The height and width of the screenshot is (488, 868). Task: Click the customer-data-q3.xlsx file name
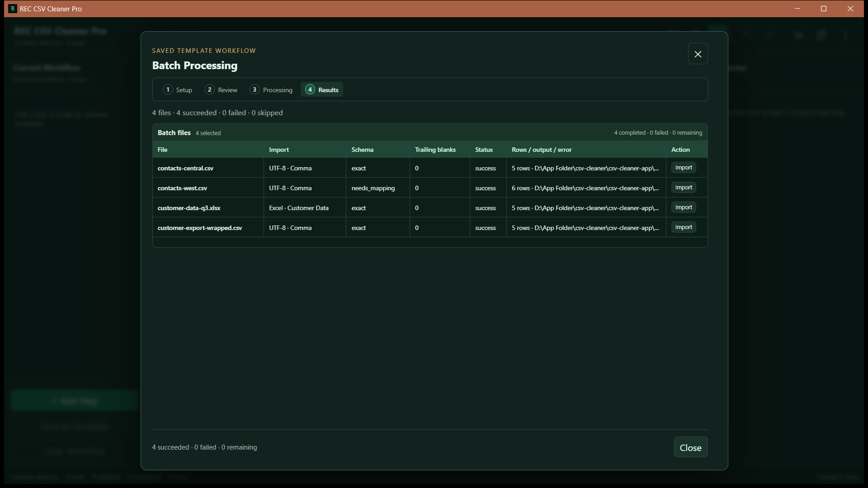point(189,208)
